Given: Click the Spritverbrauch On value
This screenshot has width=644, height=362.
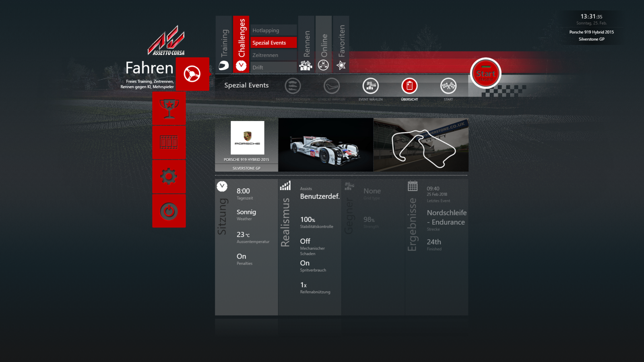Looking at the screenshot, I should (x=305, y=263).
